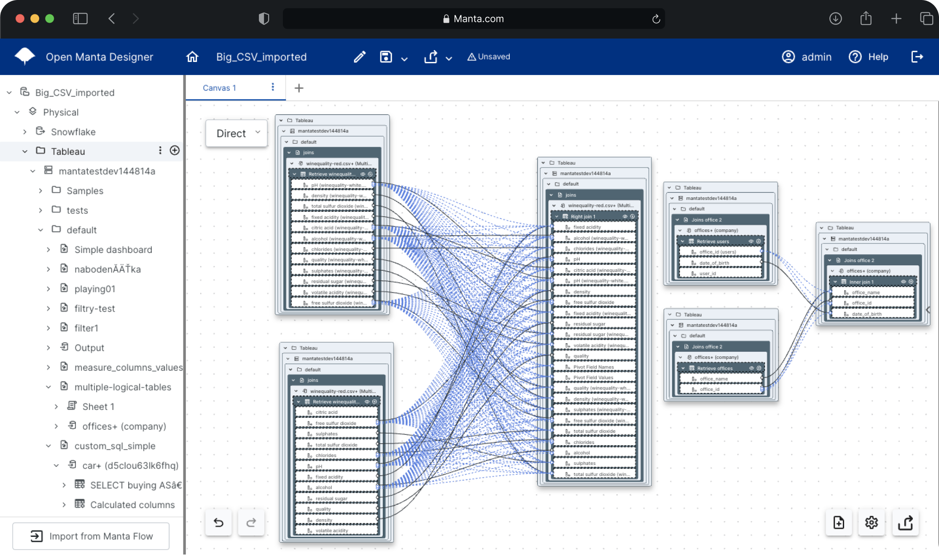Click the home icon in header
The height and width of the screenshot is (560, 939).
192,57
